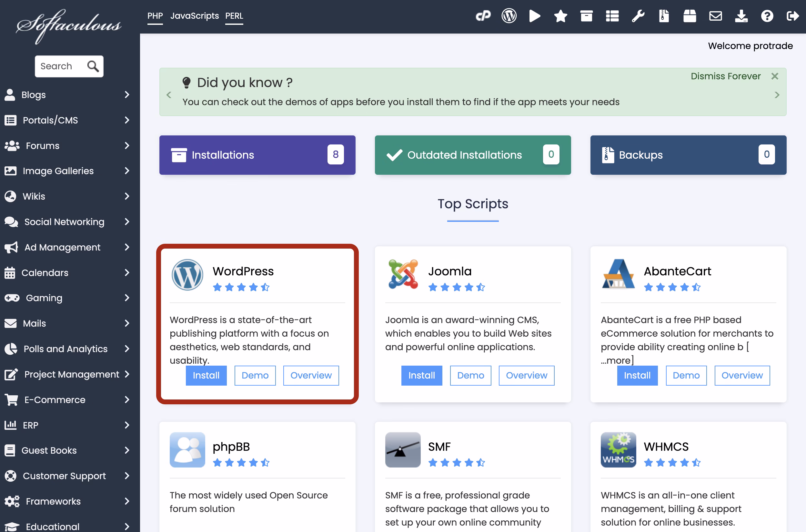Switch to the PHP tab
This screenshot has height=532, width=806.
pyautogui.click(x=155, y=16)
